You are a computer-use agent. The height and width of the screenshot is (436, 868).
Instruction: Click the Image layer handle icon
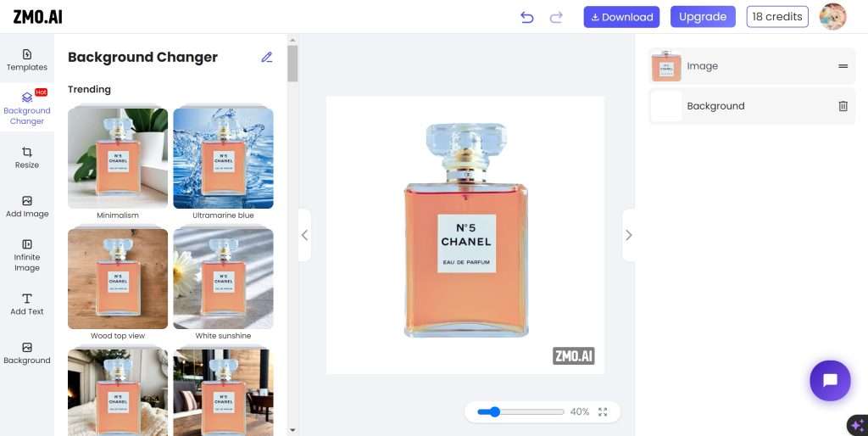843,66
